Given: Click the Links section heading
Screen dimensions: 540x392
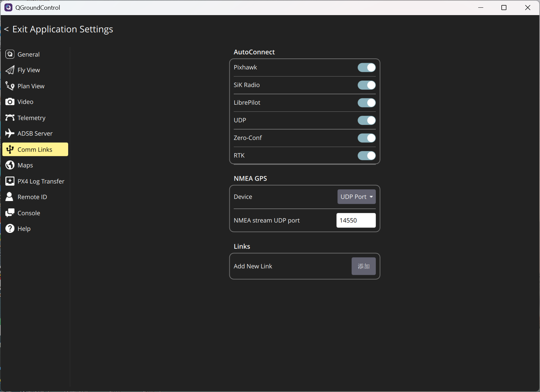Looking at the screenshot, I should [242, 246].
